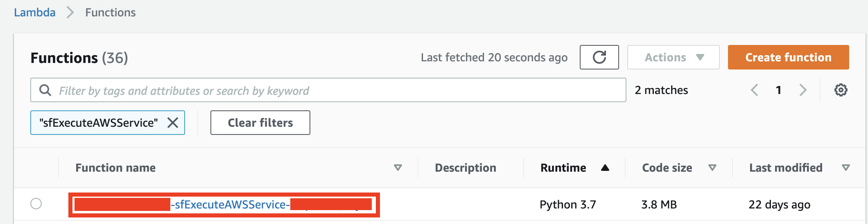Remove the sfExecuteAWSService filter tag

pos(173,123)
